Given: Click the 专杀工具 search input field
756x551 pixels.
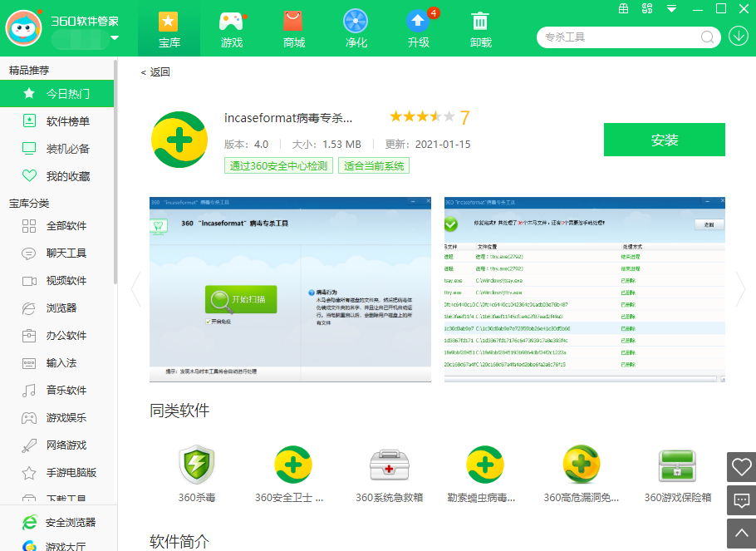Looking at the screenshot, I should point(623,37).
